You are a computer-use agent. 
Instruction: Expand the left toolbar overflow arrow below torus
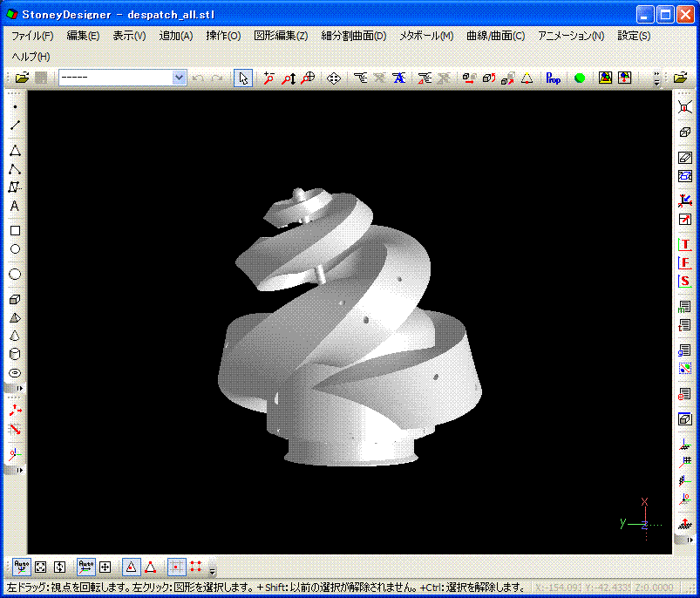(x=20, y=388)
